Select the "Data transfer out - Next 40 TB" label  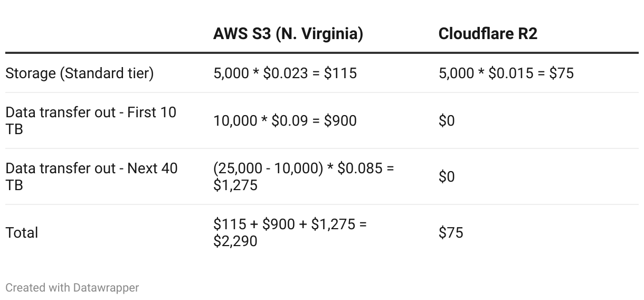pos(91,176)
